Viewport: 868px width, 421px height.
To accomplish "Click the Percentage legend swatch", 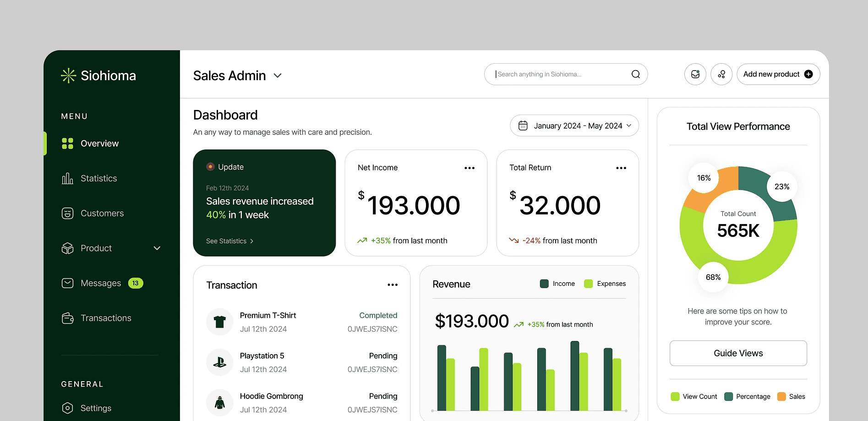I will pyautogui.click(x=729, y=397).
